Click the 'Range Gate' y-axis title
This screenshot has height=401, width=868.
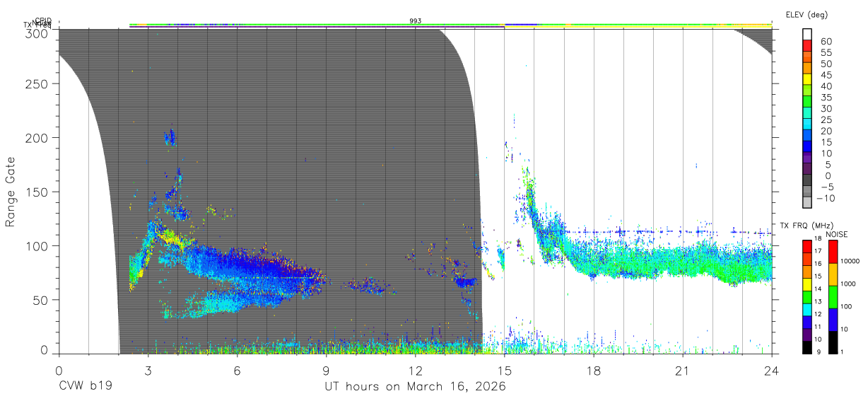point(11,192)
